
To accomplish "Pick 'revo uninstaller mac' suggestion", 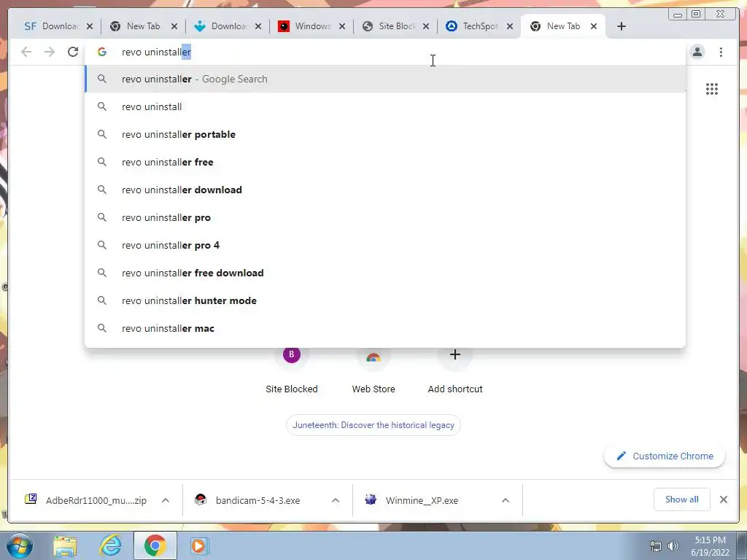I will click(x=385, y=328).
